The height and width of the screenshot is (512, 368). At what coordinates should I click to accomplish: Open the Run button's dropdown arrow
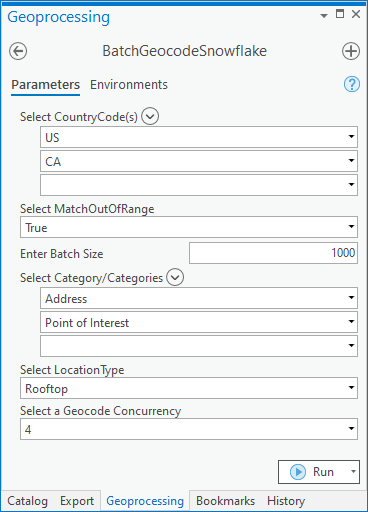(x=353, y=472)
